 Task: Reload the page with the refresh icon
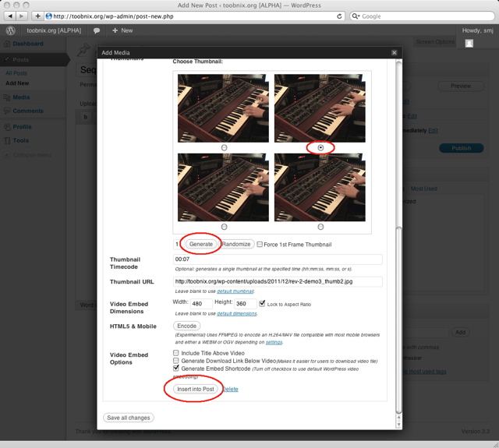[x=339, y=16]
